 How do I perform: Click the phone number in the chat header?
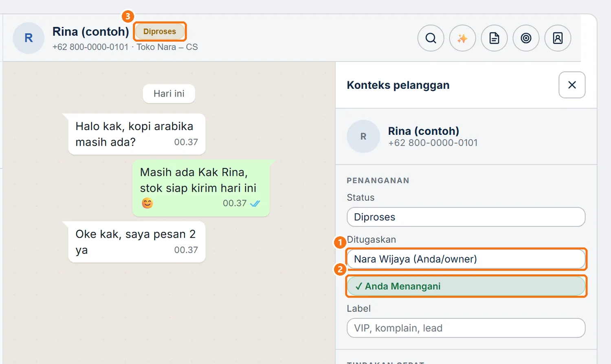click(90, 47)
